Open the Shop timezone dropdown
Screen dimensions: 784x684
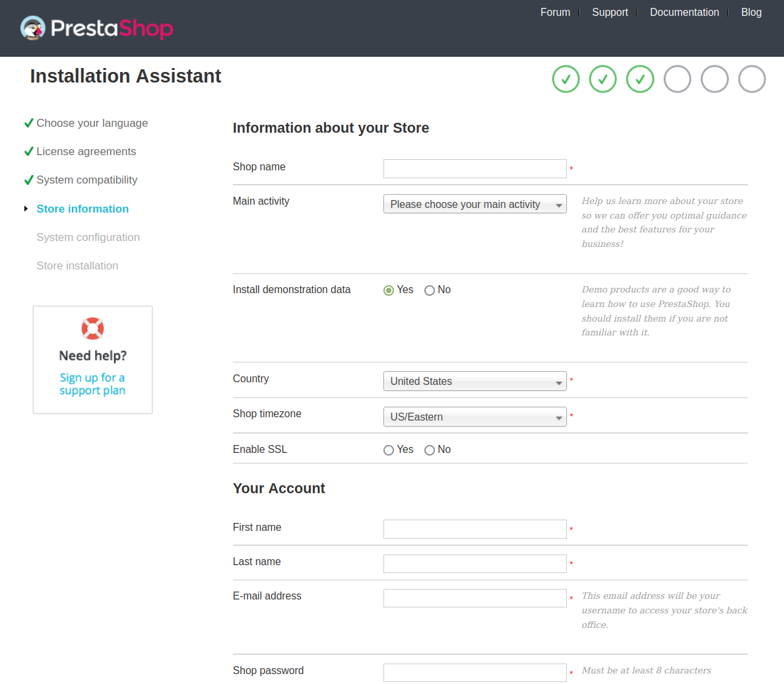(474, 417)
